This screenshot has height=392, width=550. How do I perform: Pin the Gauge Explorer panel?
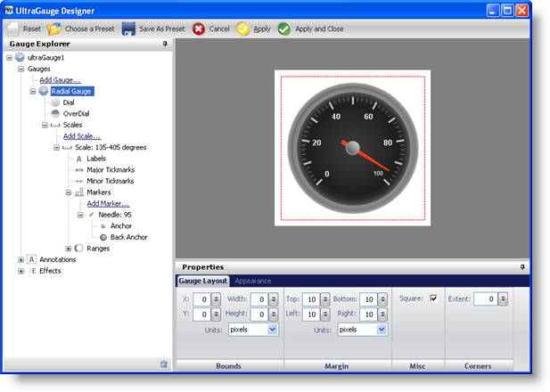165,44
